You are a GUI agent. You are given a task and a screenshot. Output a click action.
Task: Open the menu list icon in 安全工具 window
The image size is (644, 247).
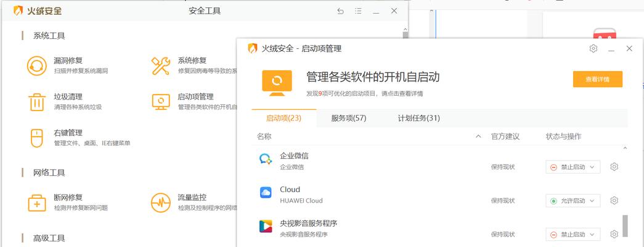[x=358, y=11]
